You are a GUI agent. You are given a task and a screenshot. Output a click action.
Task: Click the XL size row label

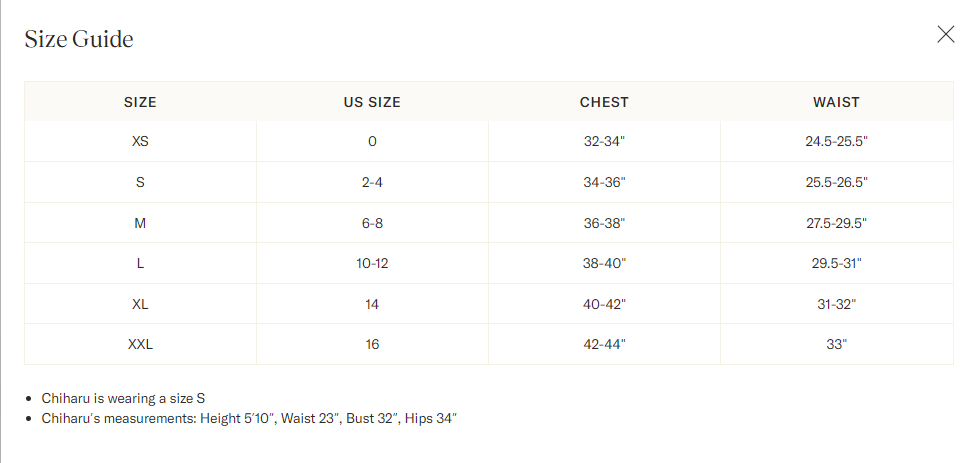(x=140, y=304)
